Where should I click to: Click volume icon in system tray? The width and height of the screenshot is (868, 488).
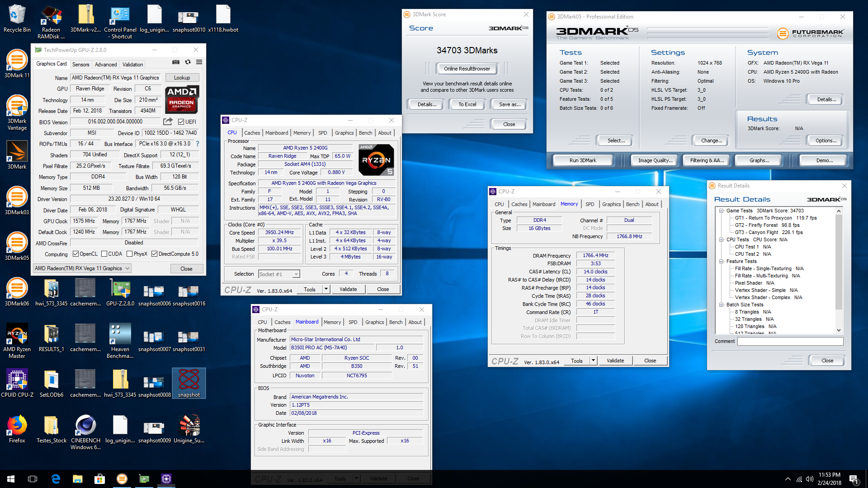[810, 479]
